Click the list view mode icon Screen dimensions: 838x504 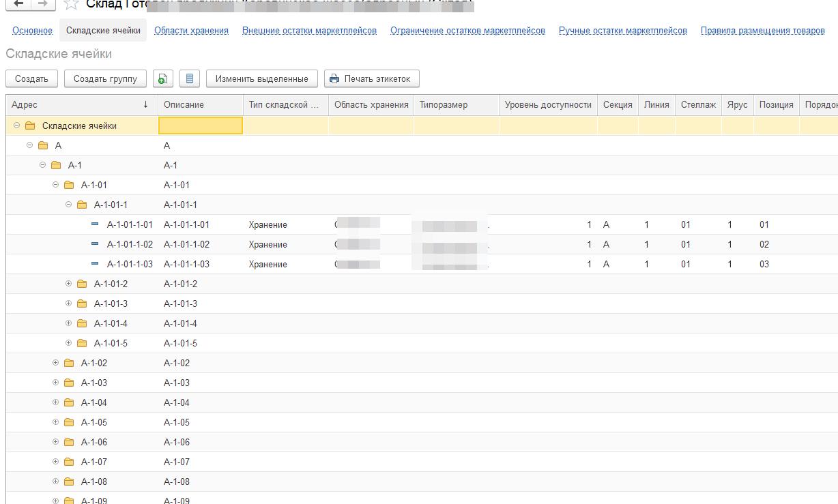coord(190,78)
